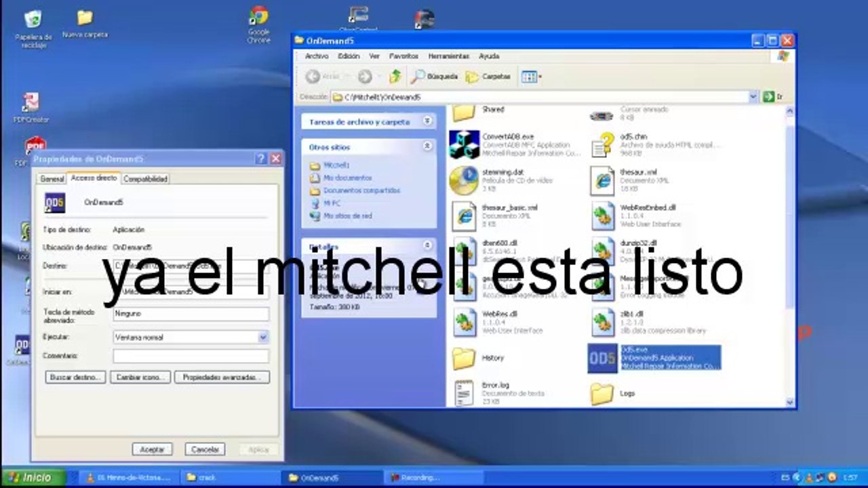Click the Tecla de método abreviado field

click(x=191, y=314)
